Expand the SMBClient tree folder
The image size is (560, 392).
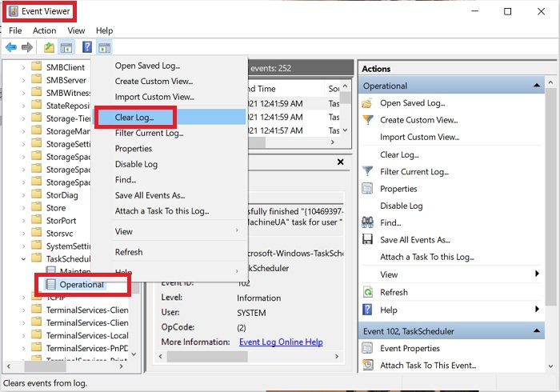(x=23, y=67)
